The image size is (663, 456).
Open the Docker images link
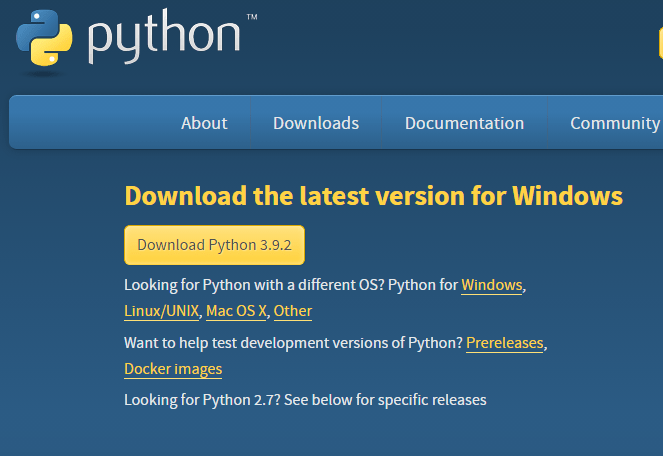pyautogui.click(x=173, y=369)
